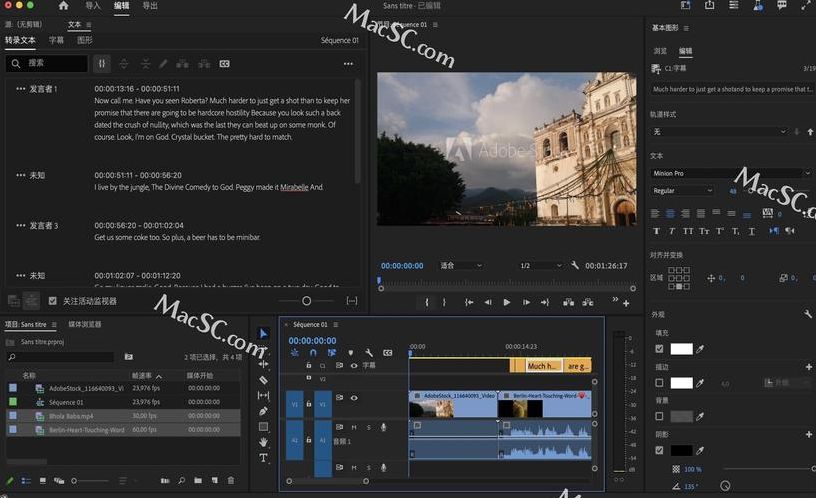Open the track style dropdown
Viewport: 816px width, 498px height.
719,132
